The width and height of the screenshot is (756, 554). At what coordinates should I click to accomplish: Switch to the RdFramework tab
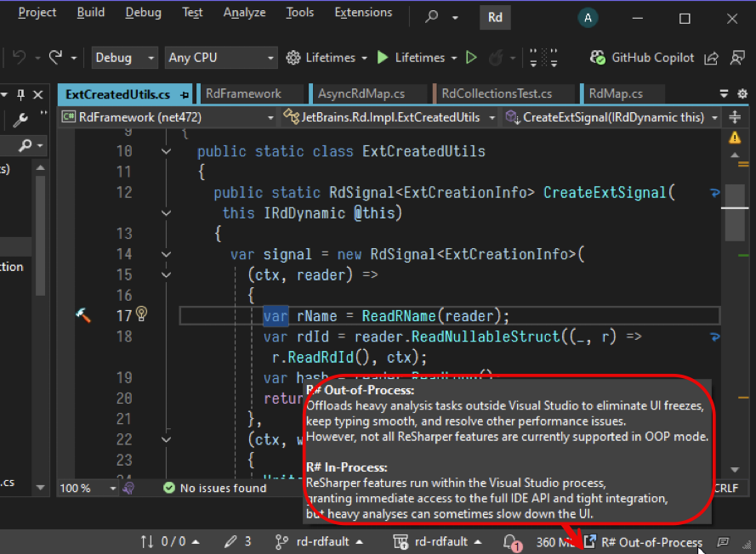click(x=250, y=93)
